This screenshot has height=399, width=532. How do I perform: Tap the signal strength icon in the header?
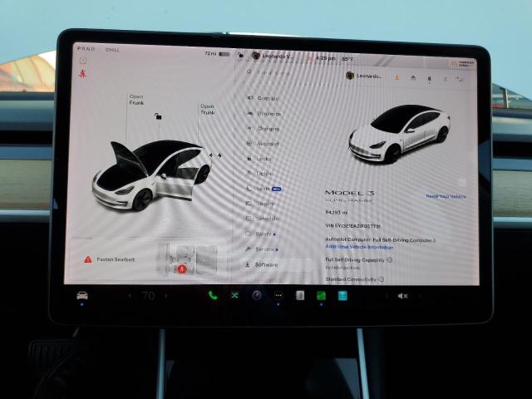461,80
